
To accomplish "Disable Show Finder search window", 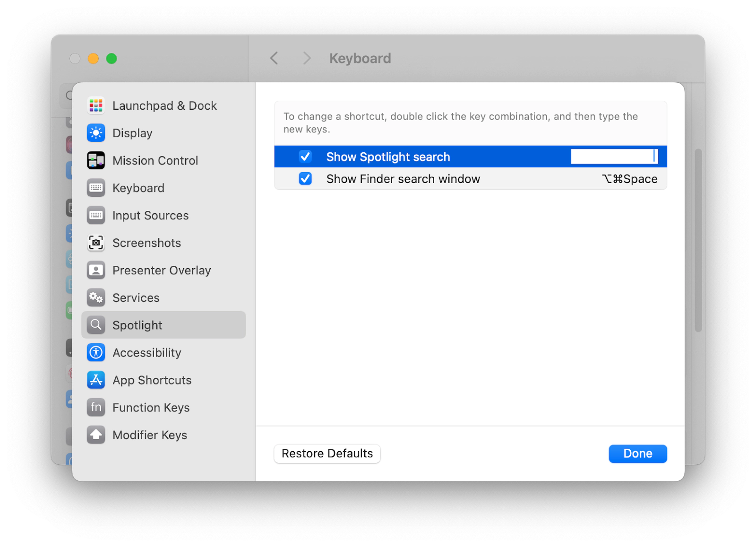I will 305,179.
